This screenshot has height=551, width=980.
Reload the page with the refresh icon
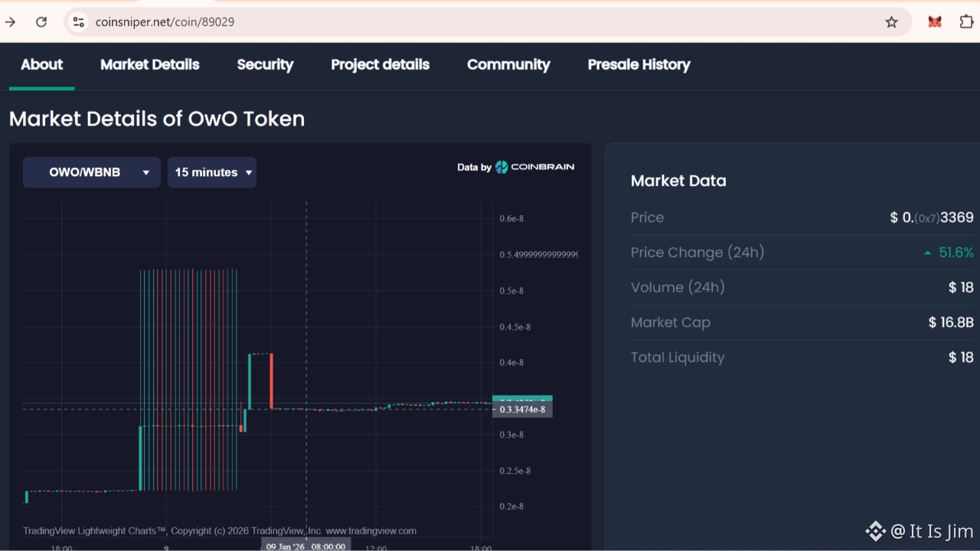coord(41,22)
